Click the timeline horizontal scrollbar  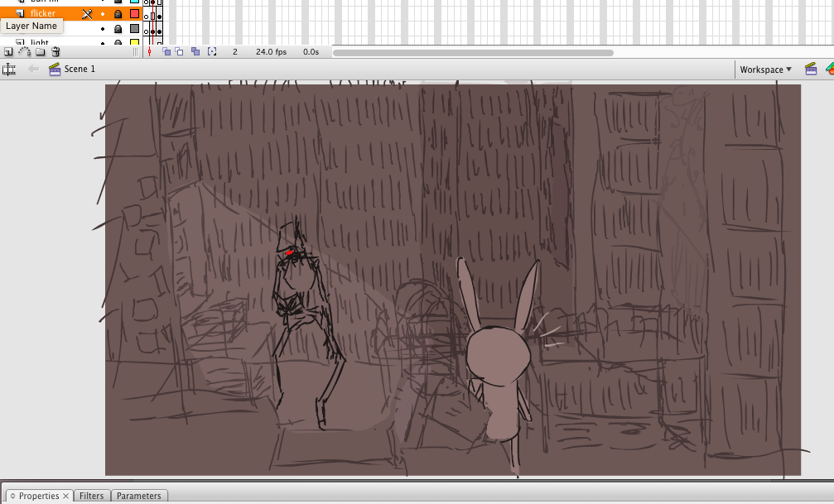click(x=472, y=52)
